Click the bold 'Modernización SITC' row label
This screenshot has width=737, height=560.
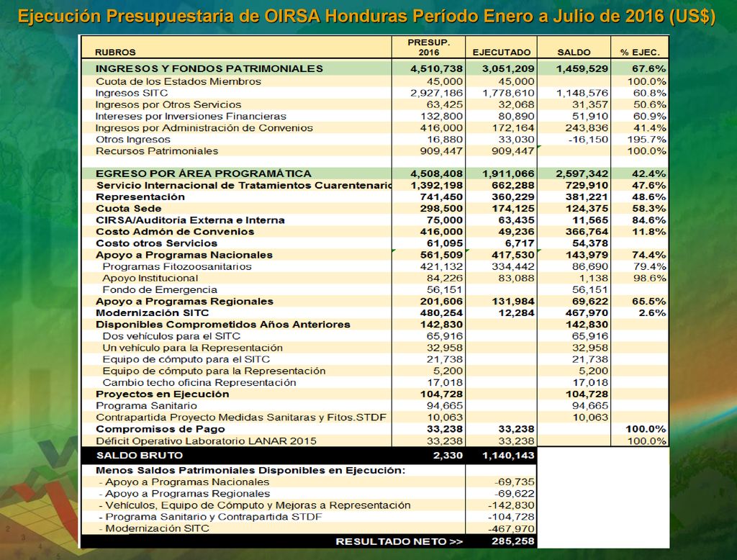[x=153, y=313]
